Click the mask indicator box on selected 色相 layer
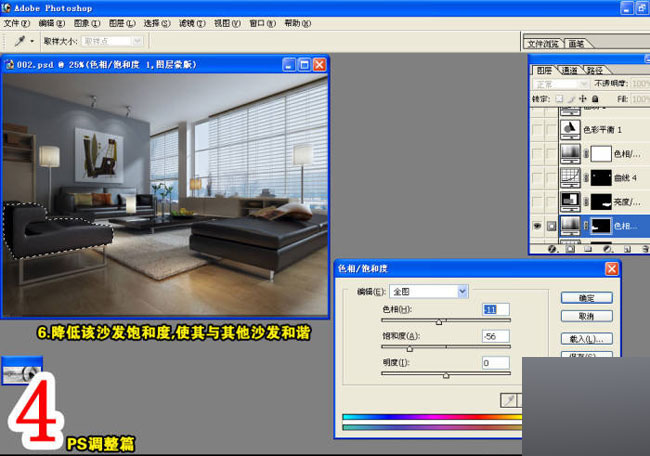 point(551,226)
